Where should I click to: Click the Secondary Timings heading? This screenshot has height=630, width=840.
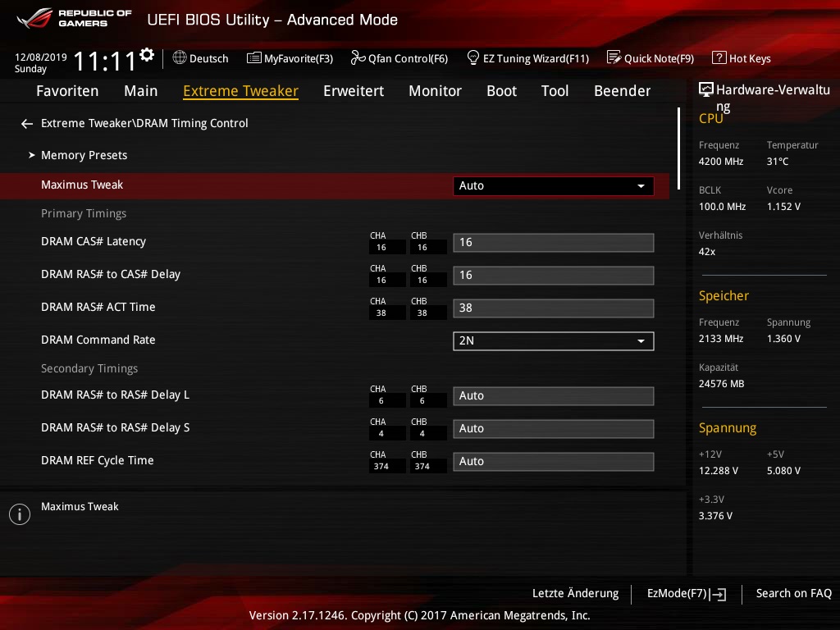click(x=89, y=368)
